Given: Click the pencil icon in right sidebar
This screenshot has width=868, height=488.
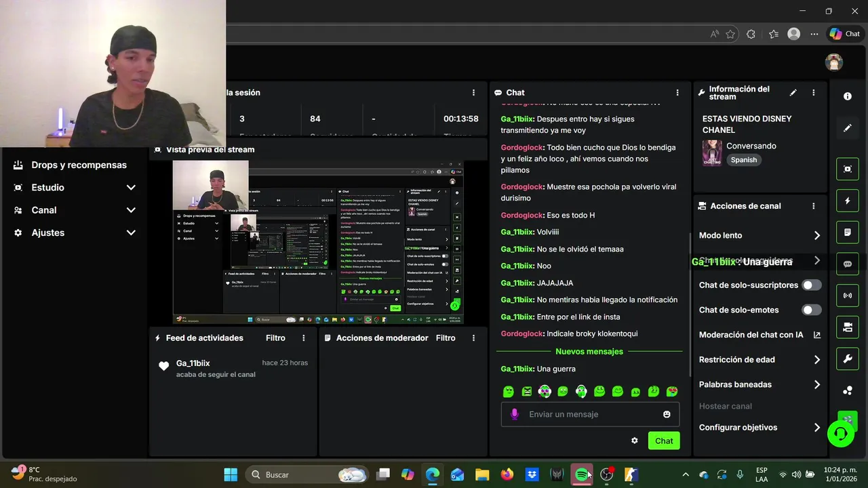Looking at the screenshot, I should [848, 128].
